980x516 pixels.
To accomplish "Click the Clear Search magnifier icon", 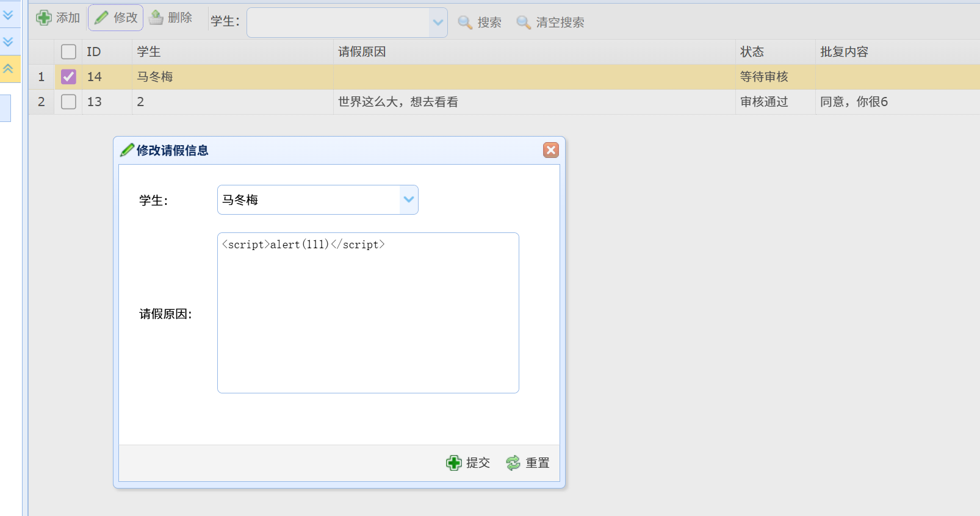I will tap(524, 23).
